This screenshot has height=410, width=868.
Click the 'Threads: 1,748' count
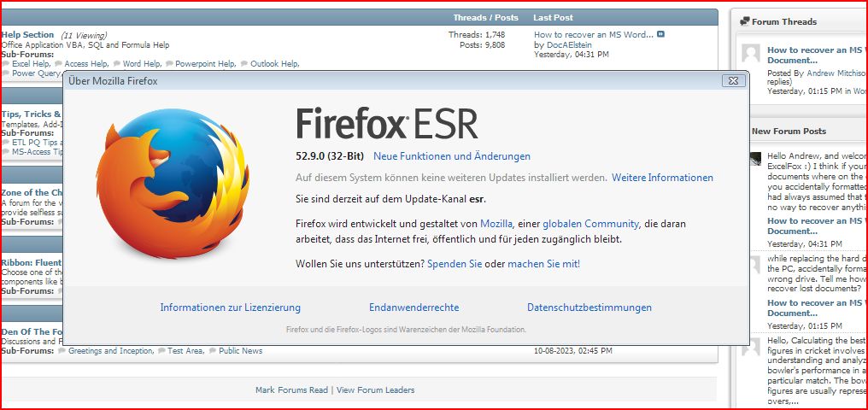click(477, 34)
